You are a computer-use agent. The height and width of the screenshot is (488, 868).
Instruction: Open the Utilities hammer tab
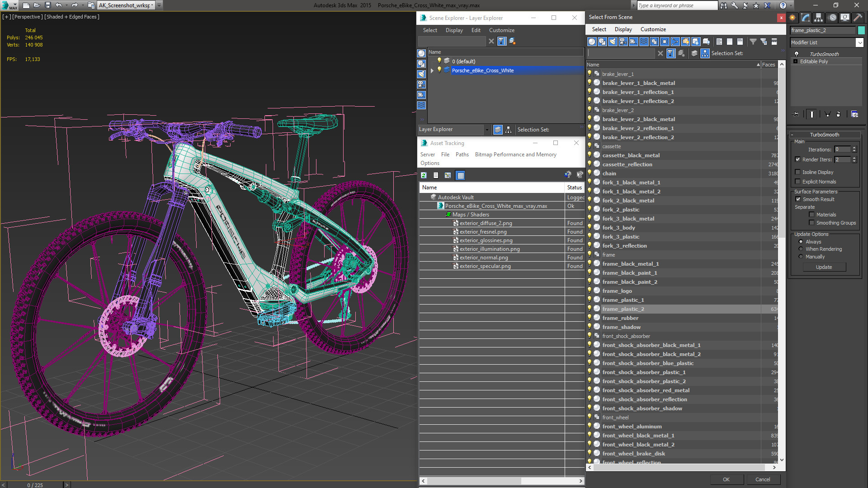[858, 18]
